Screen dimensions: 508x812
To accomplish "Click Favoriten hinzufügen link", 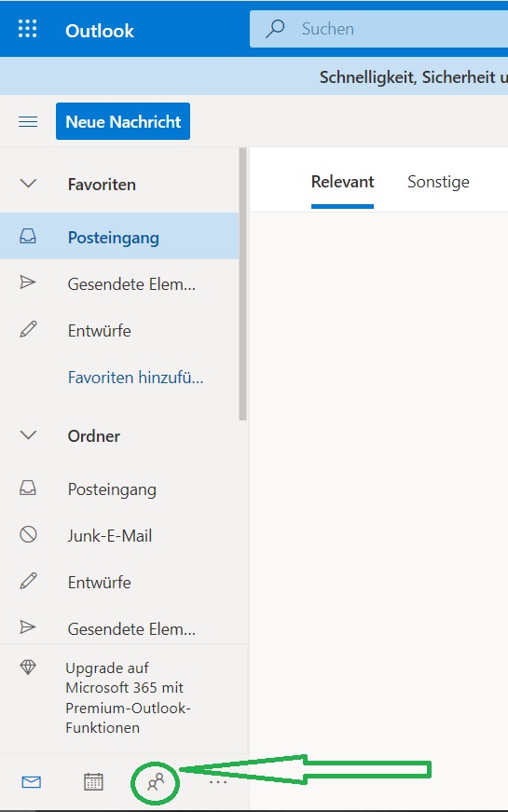I will (x=136, y=377).
